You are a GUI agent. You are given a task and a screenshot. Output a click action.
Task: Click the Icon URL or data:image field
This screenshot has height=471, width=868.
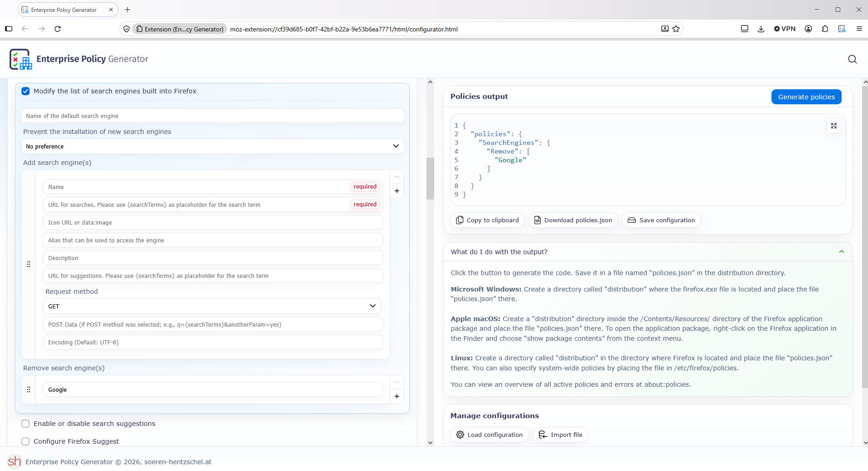[213, 222]
